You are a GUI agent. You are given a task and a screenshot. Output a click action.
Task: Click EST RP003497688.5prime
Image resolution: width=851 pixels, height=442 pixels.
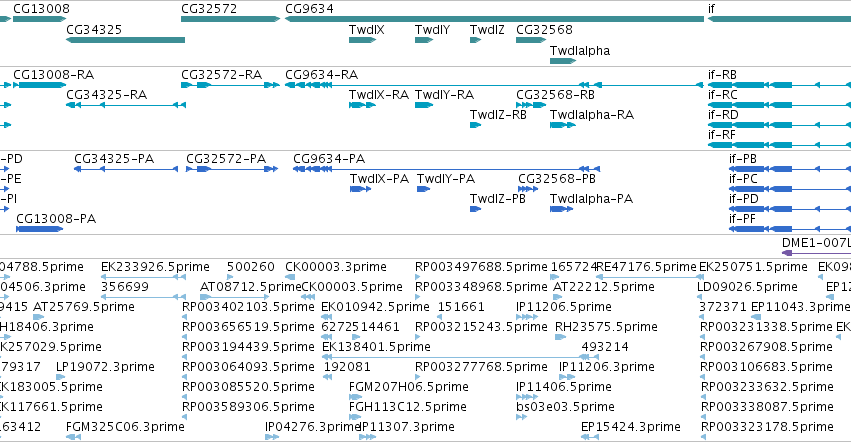tap(481, 267)
